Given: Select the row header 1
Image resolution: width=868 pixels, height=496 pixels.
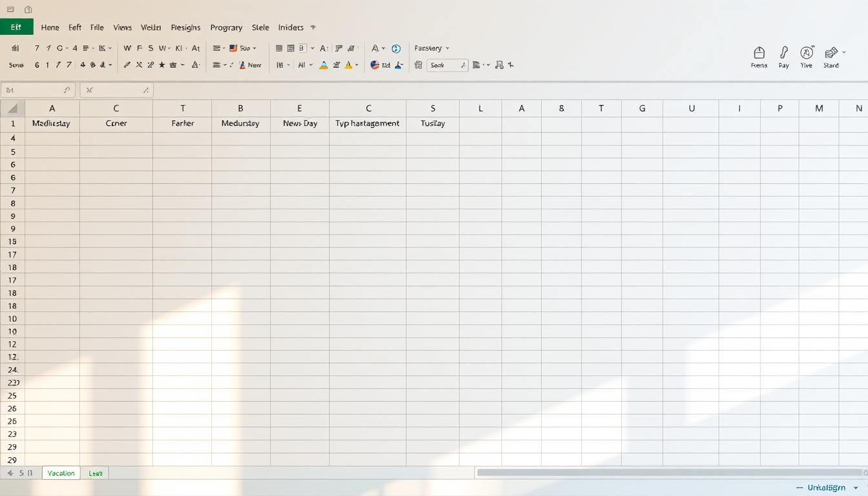Looking at the screenshot, I should coord(12,123).
